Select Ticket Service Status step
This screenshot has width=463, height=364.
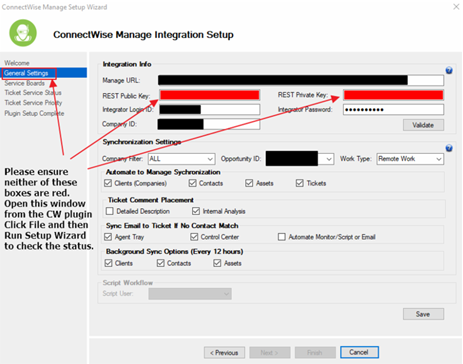(x=33, y=93)
